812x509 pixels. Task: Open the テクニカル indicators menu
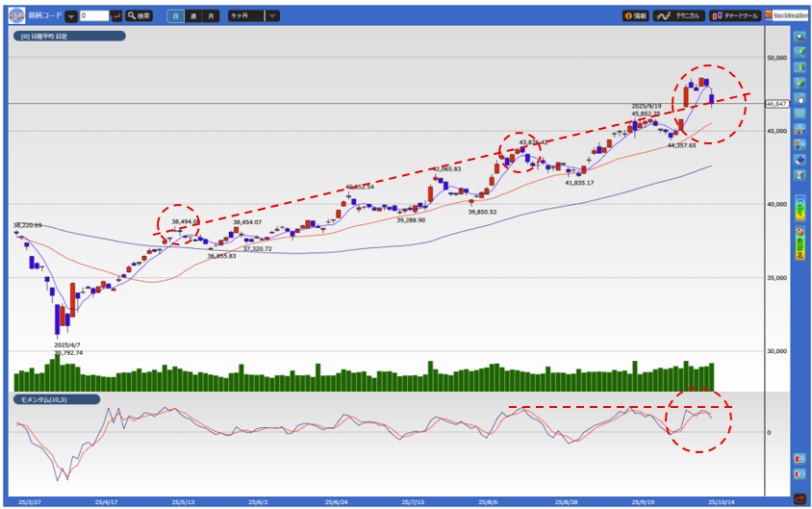(679, 15)
